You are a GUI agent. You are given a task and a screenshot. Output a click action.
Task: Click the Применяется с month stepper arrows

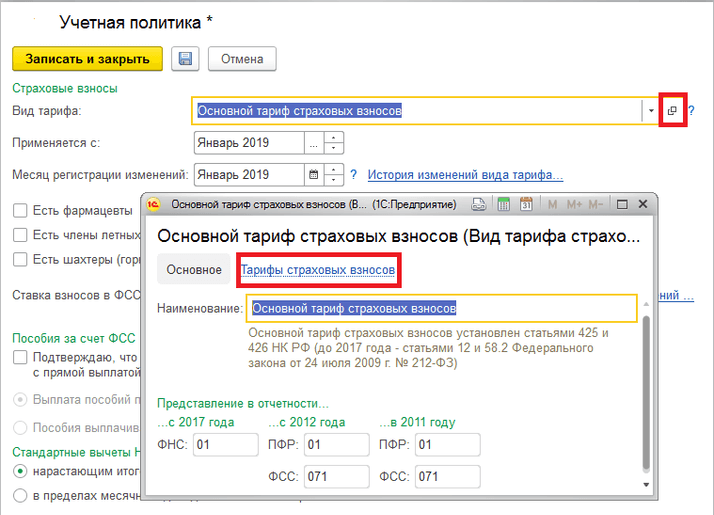click(x=334, y=143)
